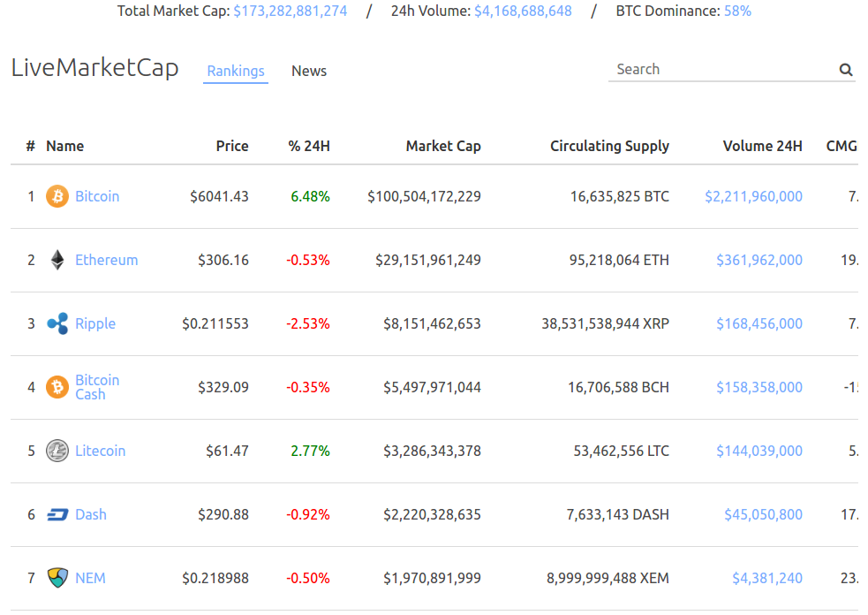Sort by the % 24H column header
The width and height of the screenshot is (868, 615).
click(x=309, y=147)
